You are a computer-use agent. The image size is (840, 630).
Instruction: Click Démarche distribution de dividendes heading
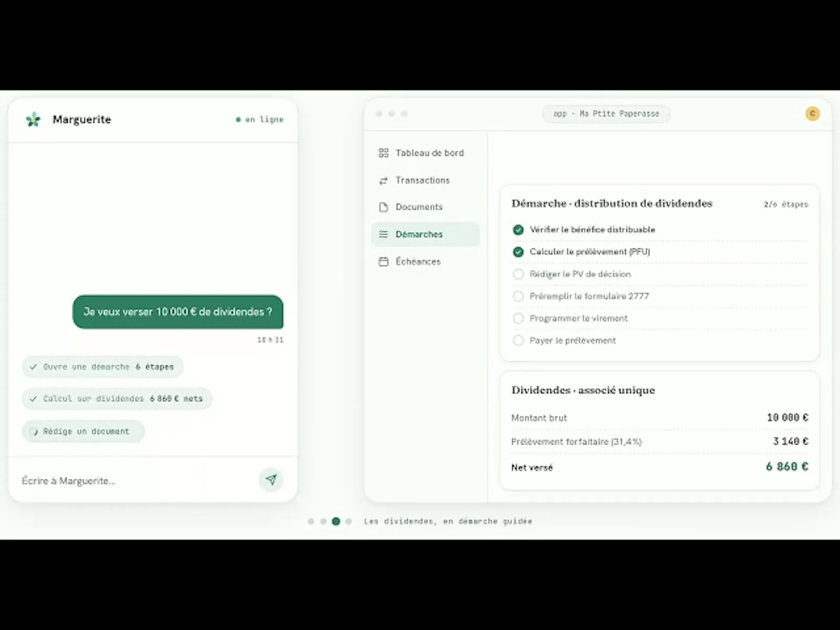click(x=612, y=203)
